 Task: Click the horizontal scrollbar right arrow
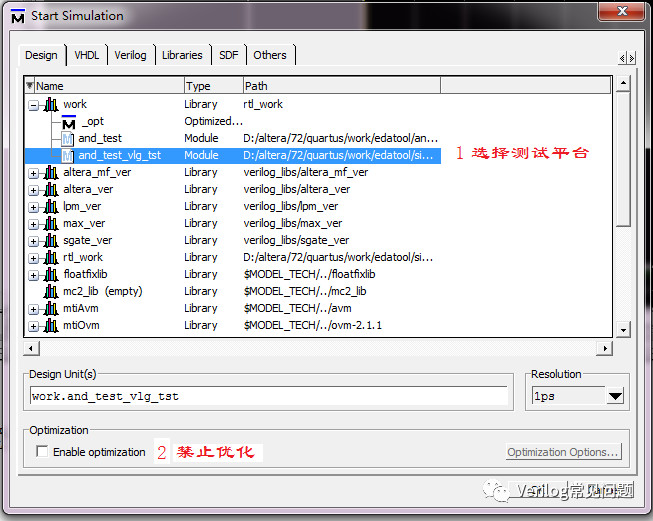(605, 348)
